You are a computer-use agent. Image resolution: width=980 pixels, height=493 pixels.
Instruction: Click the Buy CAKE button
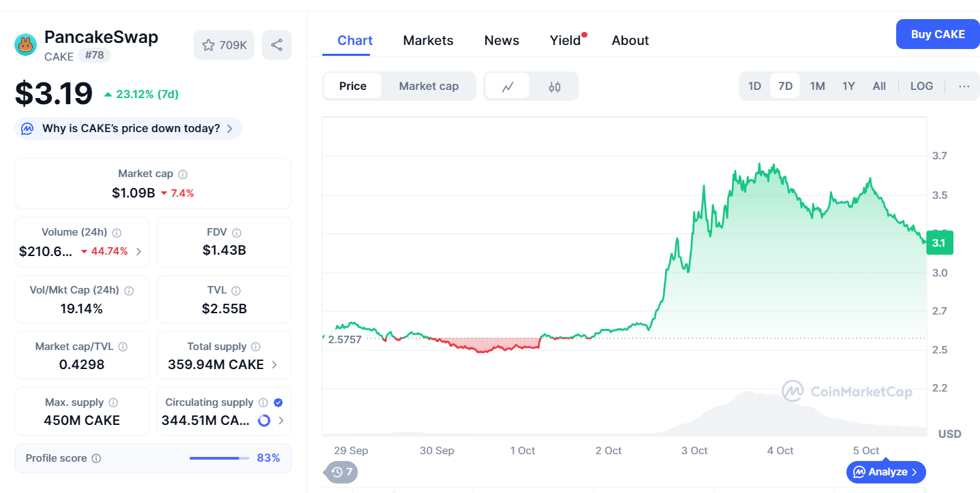pyautogui.click(x=938, y=35)
